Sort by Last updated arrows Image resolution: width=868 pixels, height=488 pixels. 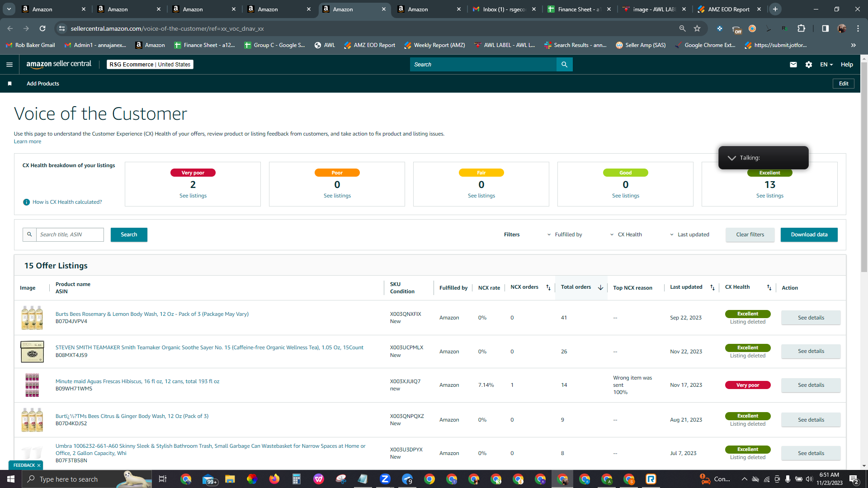[712, 287]
